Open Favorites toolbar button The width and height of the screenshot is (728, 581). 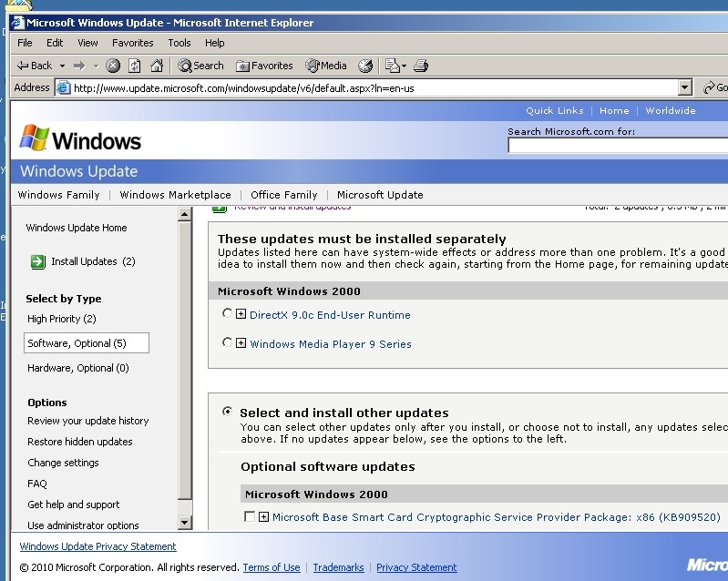pos(264,66)
